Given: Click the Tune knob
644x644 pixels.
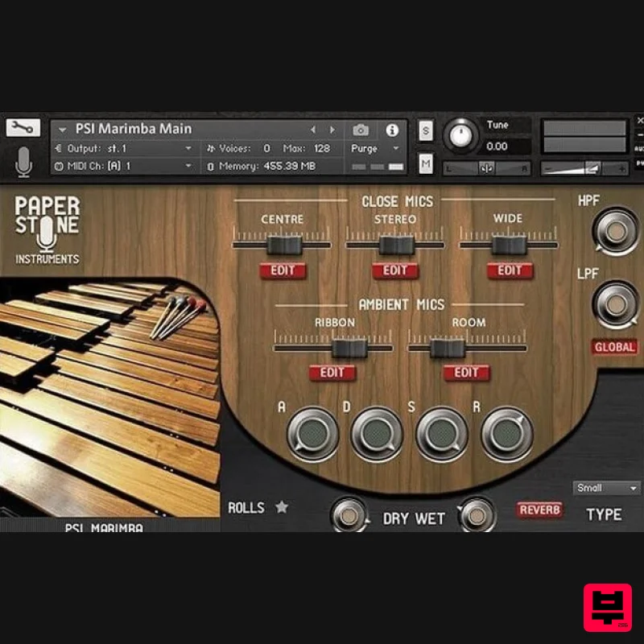Looking at the screenshot, I should pyautogui.click(x=460, y=137).
